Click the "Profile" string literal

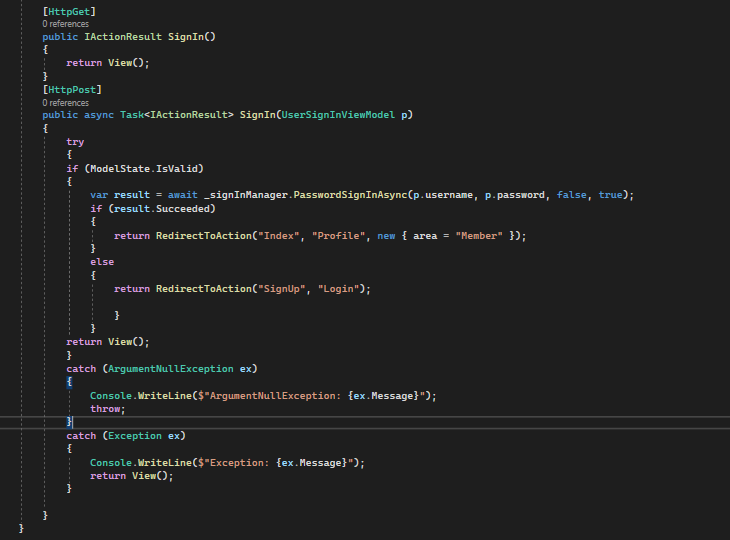[338, 236]
